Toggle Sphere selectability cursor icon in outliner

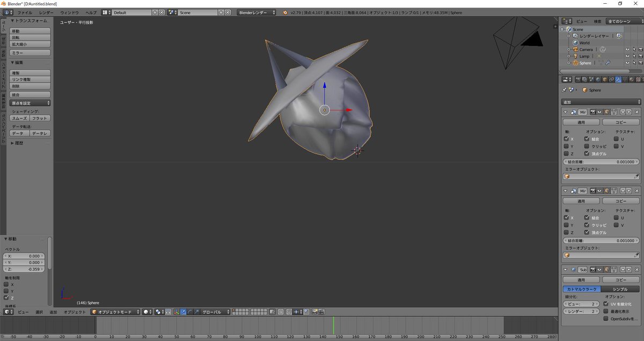[x=634, y=63]
